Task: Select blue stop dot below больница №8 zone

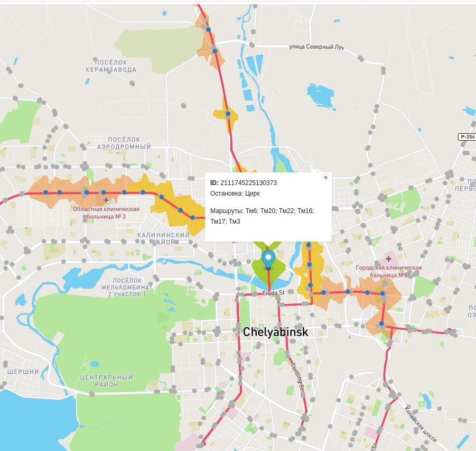Action: coord(381,324)
